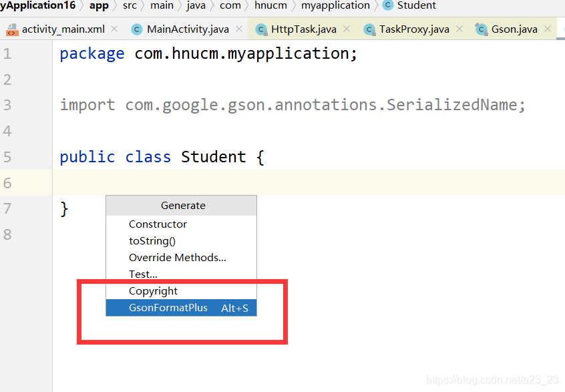The image size is (565, 392).
Task: Click the closing brace on line 7
Action: click(64, 208)
